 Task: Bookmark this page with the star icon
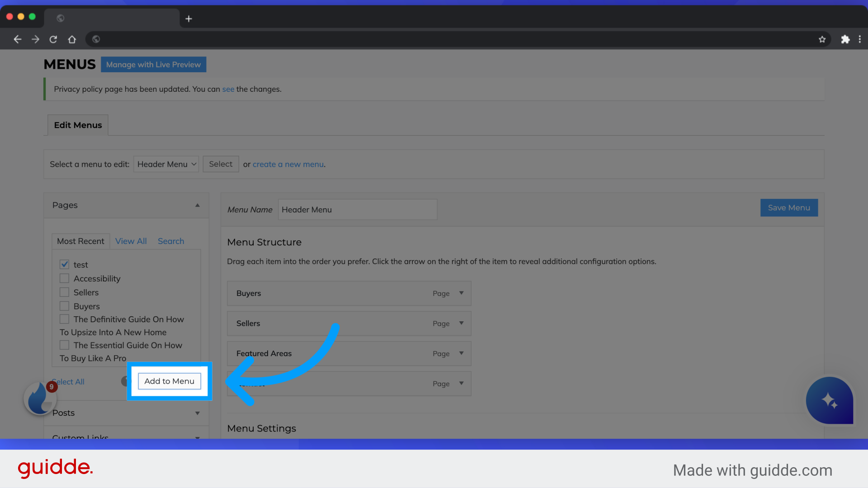[822, 39]
